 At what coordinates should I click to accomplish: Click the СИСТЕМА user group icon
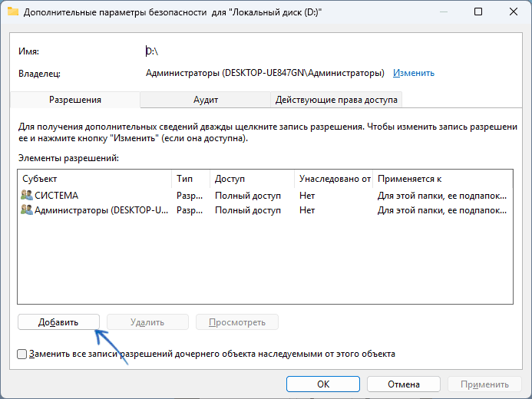[x=27, y=196]
